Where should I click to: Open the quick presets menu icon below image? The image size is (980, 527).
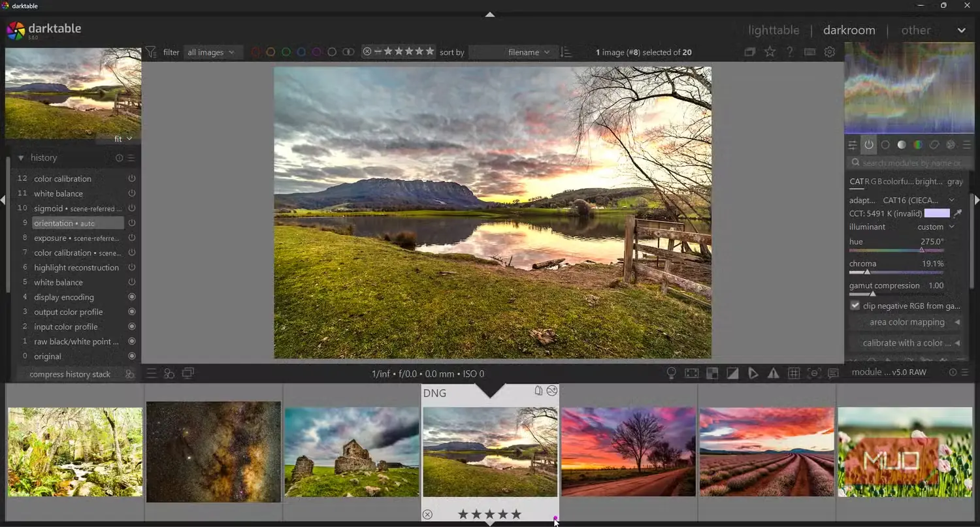(151, 373)
